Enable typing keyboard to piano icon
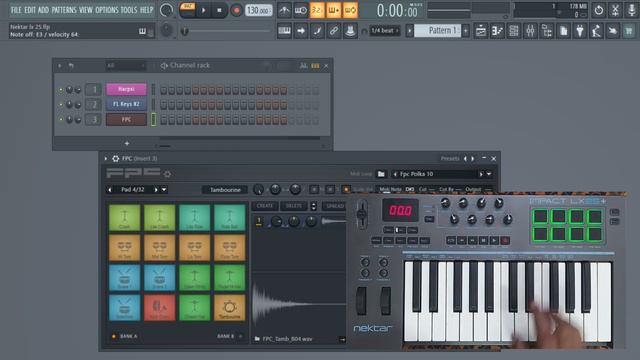This screenshot has width=640, height=360. point(284,31)
